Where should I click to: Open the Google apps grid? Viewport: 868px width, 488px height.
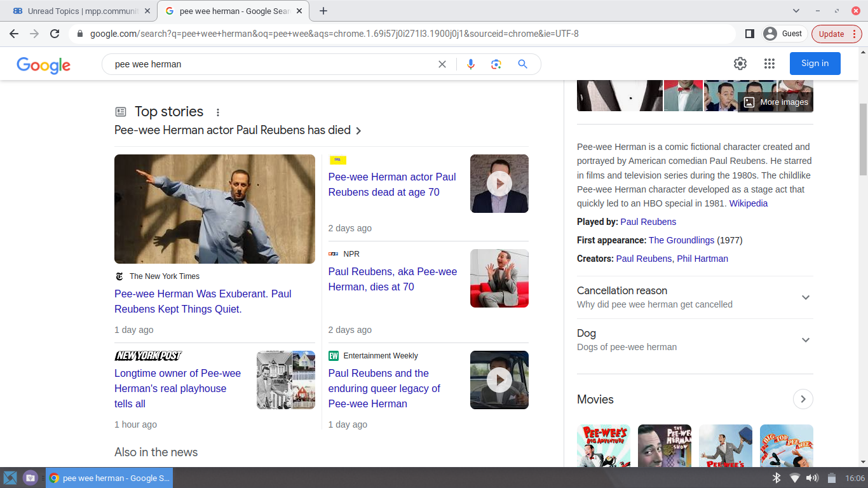pyautogui.click(x=770, y=64)
